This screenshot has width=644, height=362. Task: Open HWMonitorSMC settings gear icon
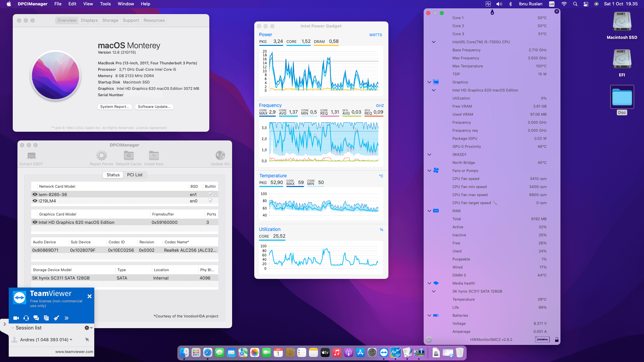coord(429,340)
